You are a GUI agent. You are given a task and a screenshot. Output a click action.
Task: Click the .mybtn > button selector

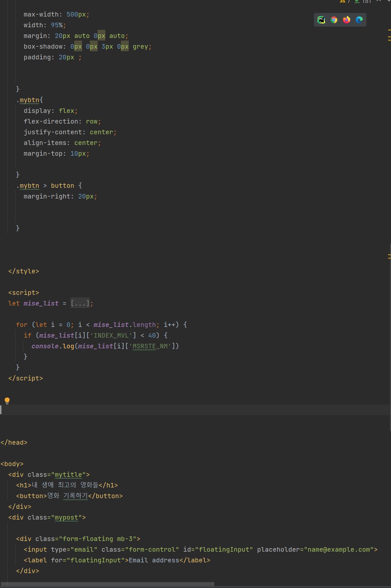click(49, 186)
